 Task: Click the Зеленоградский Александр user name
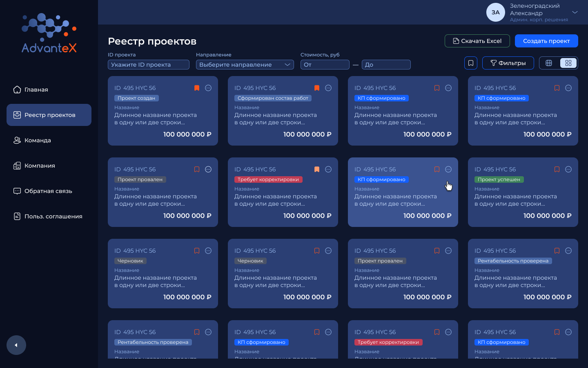click(x=535, y=9)
